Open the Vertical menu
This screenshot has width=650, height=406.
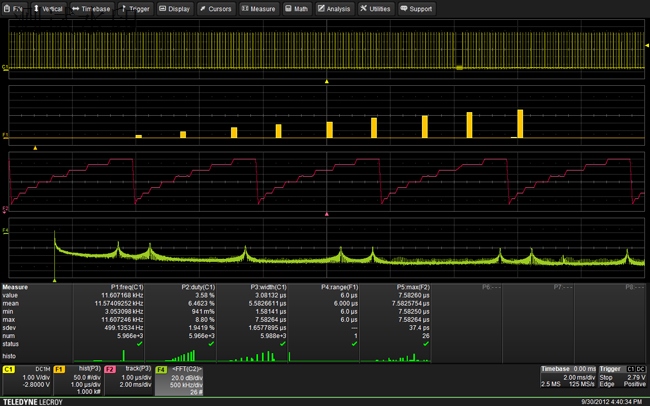click(x=49, y=8)
